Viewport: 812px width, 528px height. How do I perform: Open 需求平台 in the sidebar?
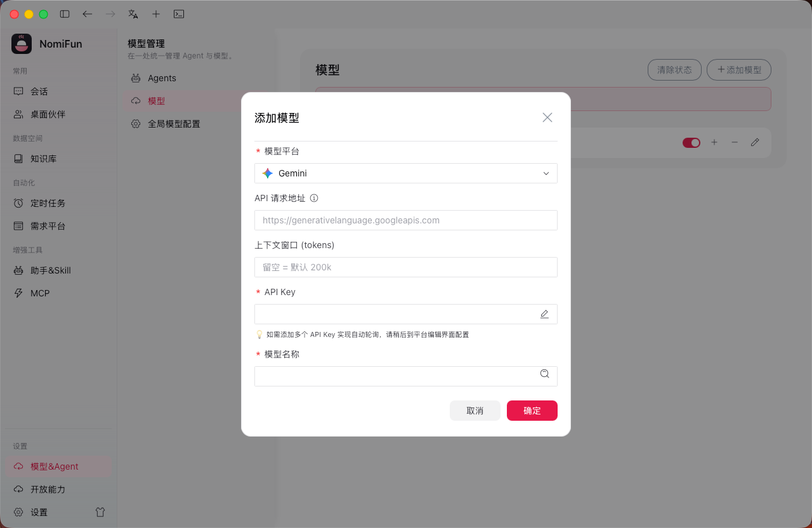(x=58, y=226)
